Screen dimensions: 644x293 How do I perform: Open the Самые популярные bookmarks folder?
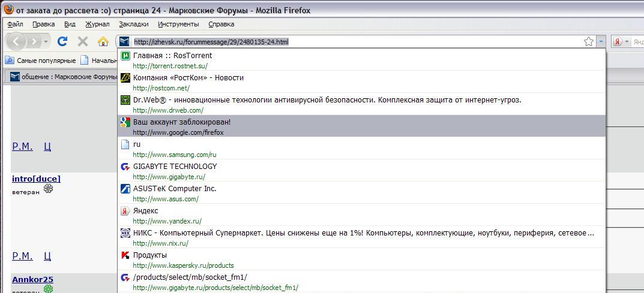pyautogui.click(x=41, y=61)
